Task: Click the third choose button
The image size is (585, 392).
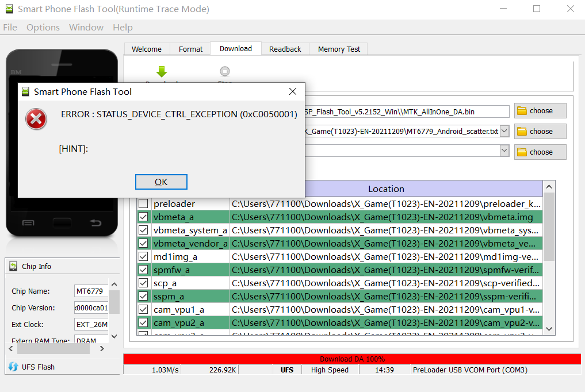Action: 540,152
